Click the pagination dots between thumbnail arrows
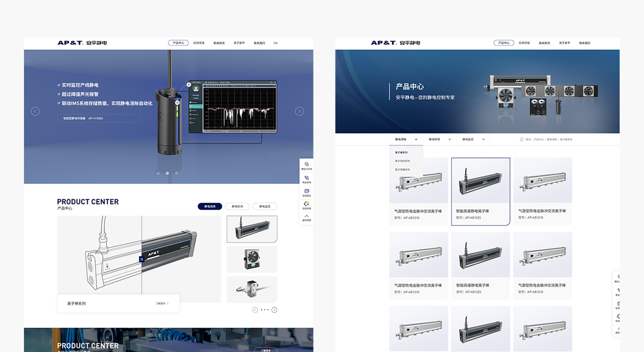The image size is (644, 352). pyautogui.click(x=265, y=310)
